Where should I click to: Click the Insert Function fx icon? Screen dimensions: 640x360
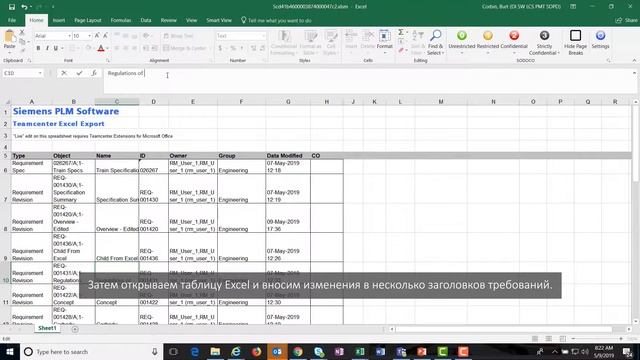tap(94, 73)
